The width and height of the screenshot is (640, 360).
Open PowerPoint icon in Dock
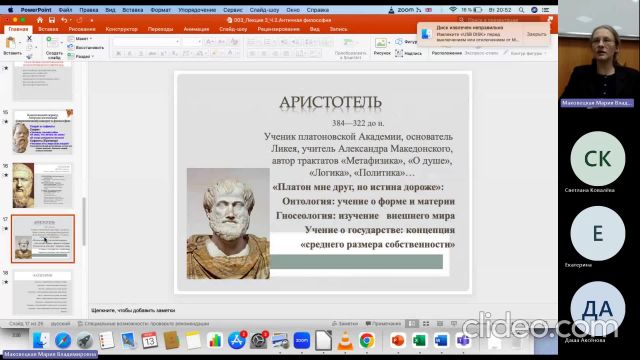(397, 340)
